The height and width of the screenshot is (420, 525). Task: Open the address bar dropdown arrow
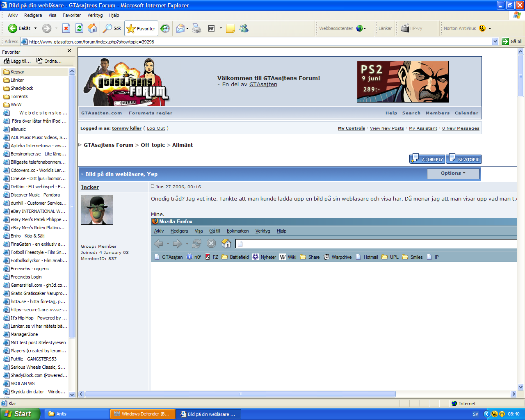(495, 41)
